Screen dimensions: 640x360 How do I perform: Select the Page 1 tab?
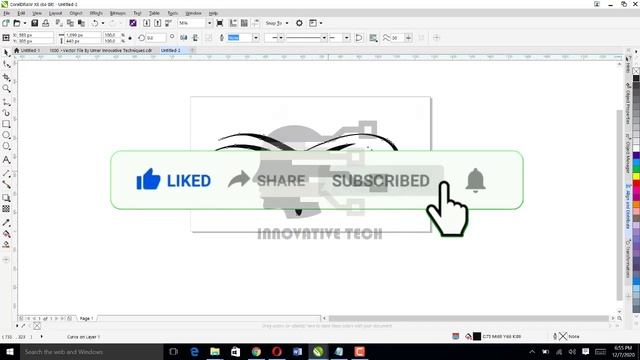click(86, 318)
